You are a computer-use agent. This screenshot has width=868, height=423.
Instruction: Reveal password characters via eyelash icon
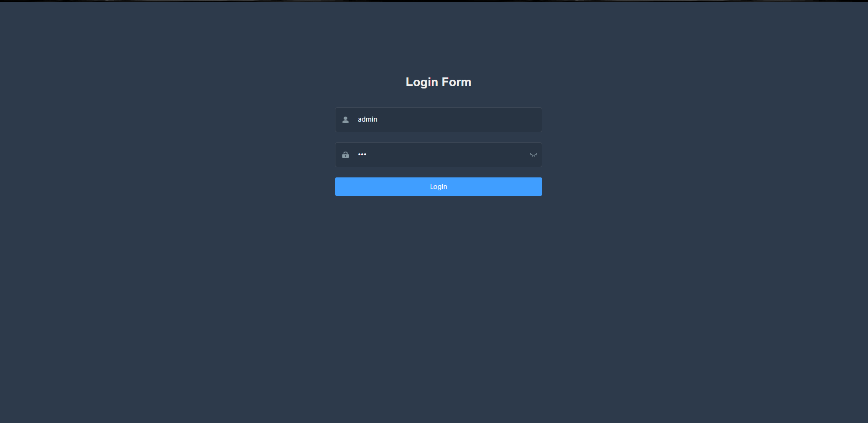click(x=534, y=155)
